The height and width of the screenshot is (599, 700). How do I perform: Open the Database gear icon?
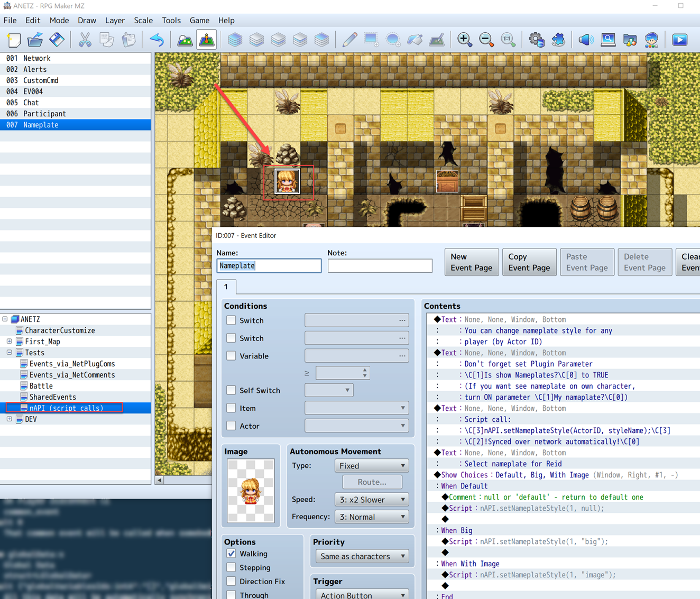[x=536, y=40]
